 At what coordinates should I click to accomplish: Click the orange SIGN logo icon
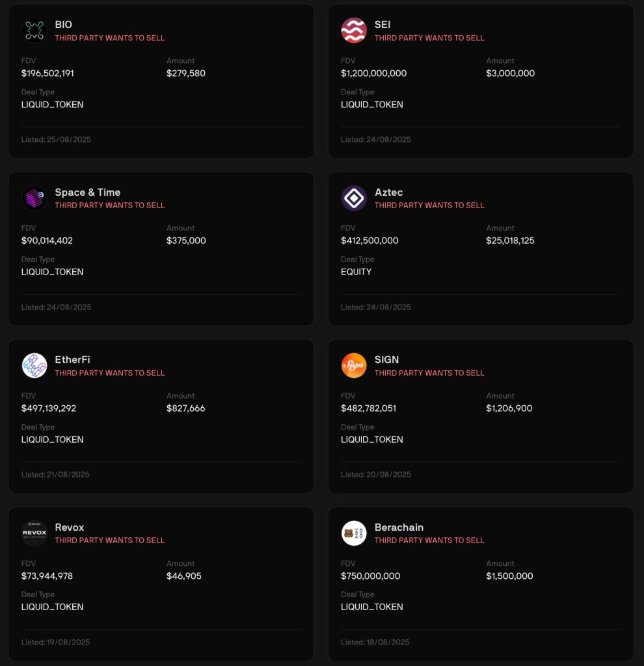click(x=354, y=366)
